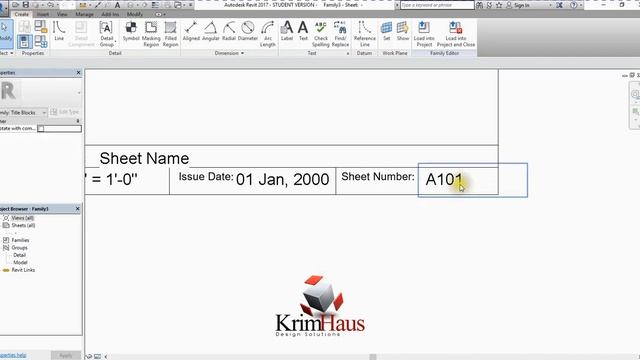Select the Radial dimension tool

[229, 31]
